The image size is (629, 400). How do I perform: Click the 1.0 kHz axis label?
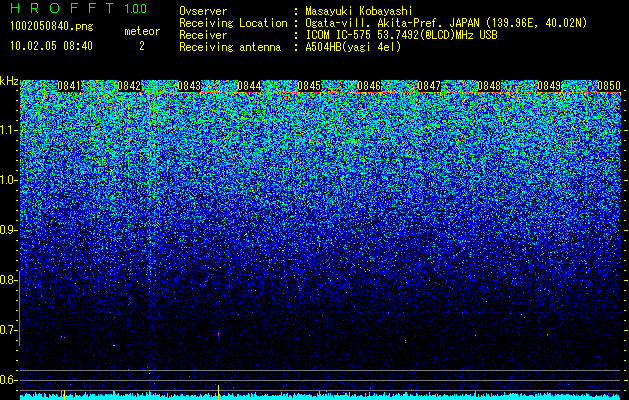click(9, 181)
